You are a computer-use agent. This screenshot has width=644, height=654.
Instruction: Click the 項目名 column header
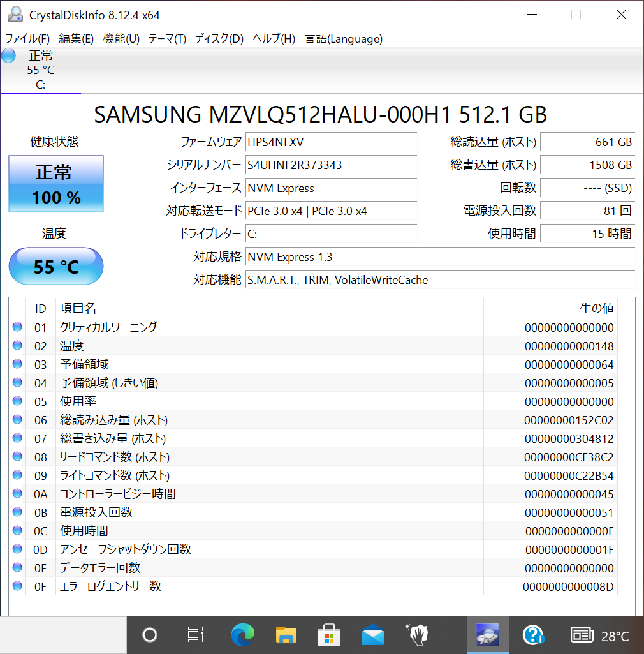click(x=270, y=308)
